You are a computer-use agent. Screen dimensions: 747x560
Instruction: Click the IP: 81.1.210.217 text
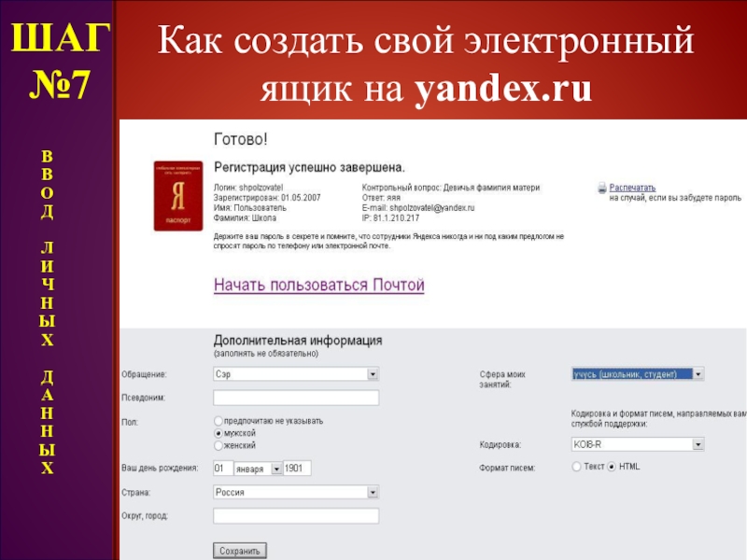tap(390, 218)
